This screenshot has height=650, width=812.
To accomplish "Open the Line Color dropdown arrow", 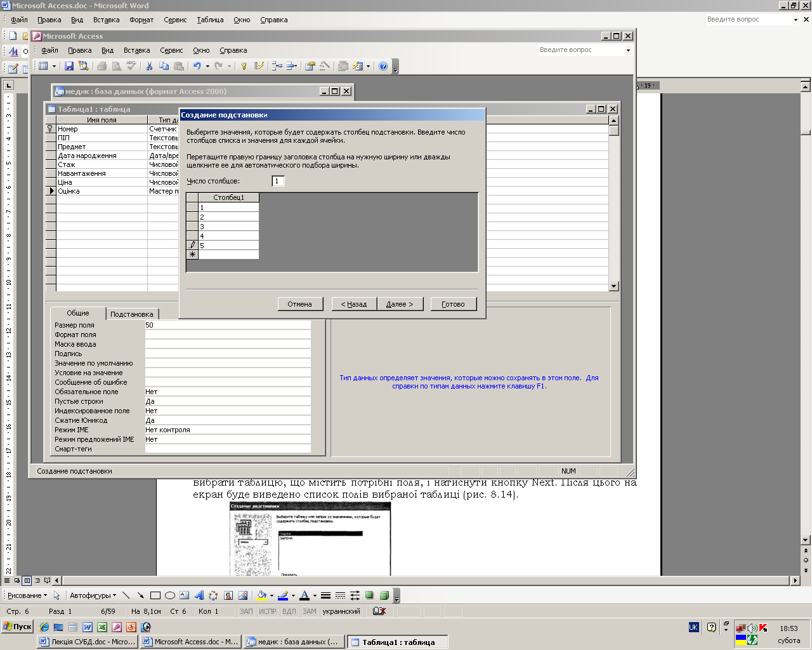I will 293,595.
